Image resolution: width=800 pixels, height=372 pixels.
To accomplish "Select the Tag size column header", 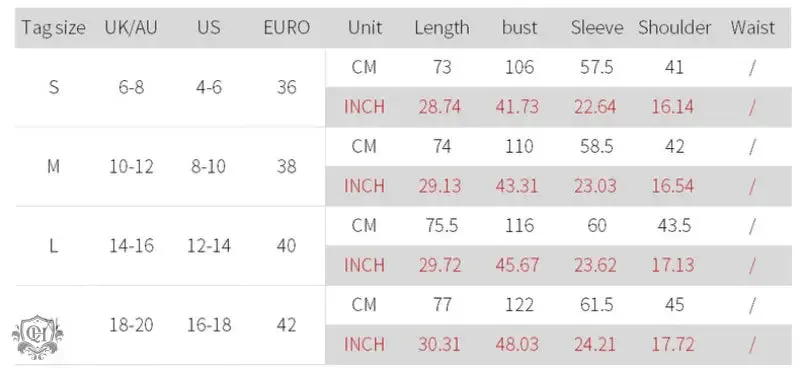I will (53, 28).
